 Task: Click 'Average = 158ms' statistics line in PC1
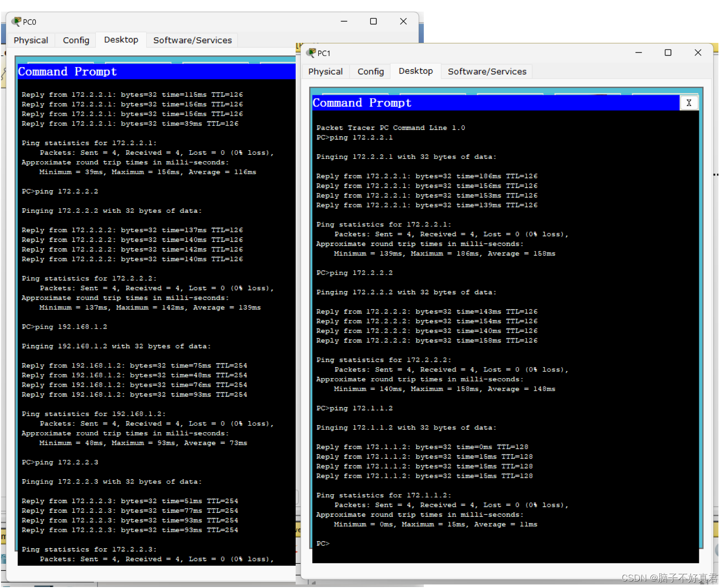444,254
